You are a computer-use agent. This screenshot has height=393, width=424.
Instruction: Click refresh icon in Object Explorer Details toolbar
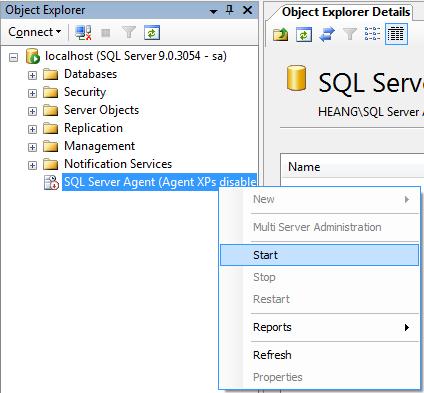pos(304,34)
